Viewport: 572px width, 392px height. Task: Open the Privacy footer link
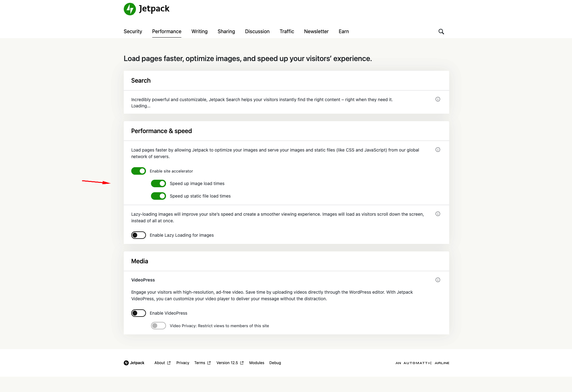click(x=183, y=363)
